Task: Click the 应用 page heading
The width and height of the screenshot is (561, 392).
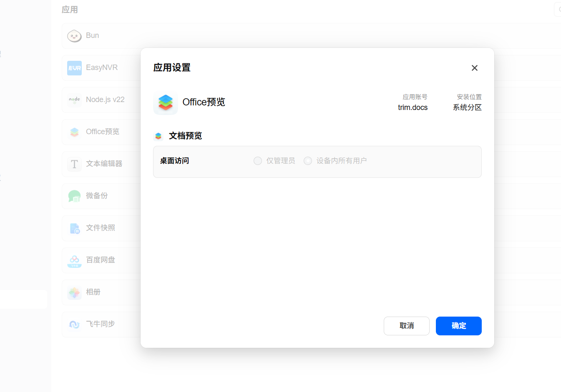Action: (x=70, y=10)
